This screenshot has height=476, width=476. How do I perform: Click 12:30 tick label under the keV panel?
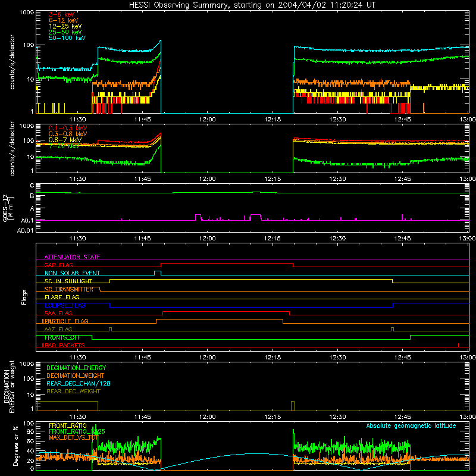click(337, 120)
